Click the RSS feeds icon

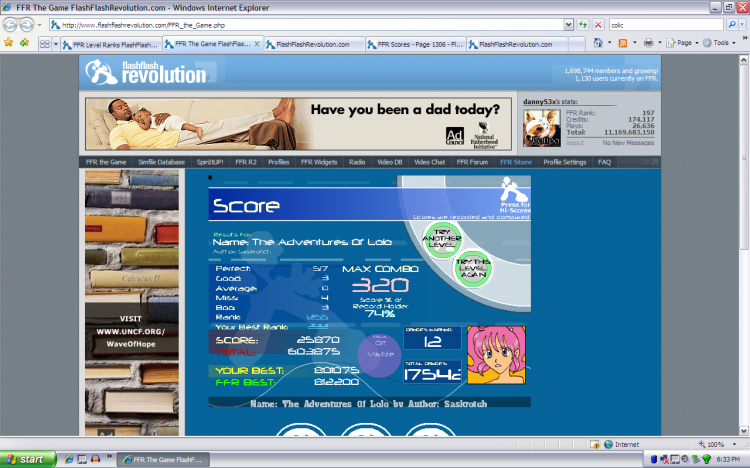pos(622,43)
